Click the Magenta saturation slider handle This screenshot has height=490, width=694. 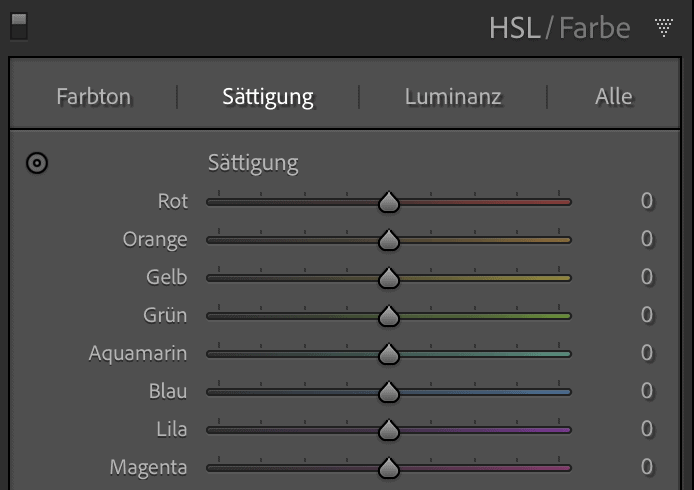[389, 468]
